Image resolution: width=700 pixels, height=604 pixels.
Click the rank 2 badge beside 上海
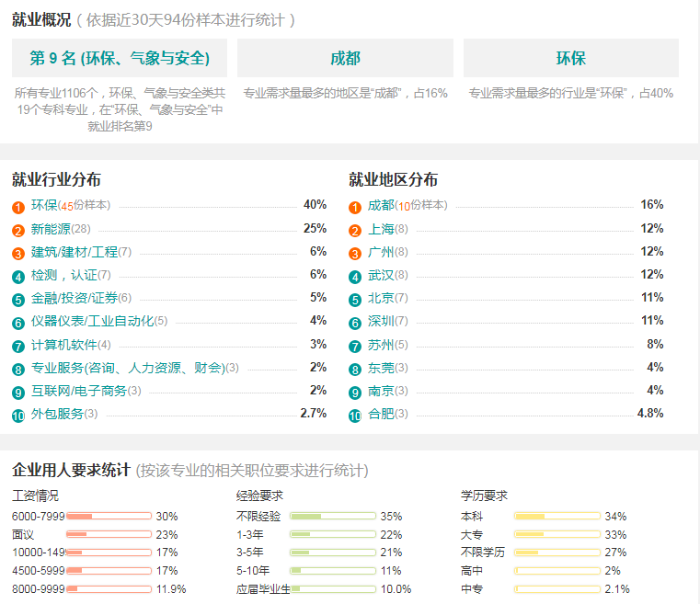click(355, 231)
